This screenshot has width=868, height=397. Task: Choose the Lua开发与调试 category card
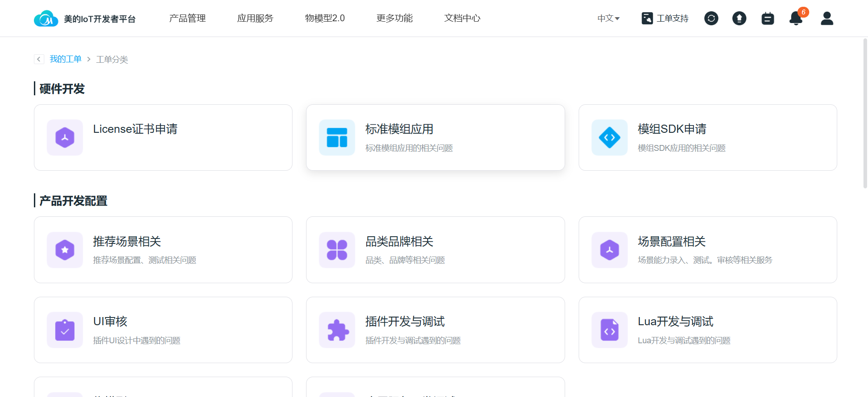click(x=708, y=330)
